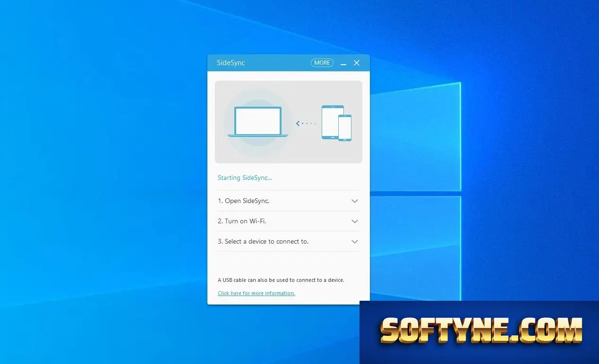Click the 'Starting SideSync...' status text
The image size is (599, 364).
pyautogui.click(x=245, y=178)
